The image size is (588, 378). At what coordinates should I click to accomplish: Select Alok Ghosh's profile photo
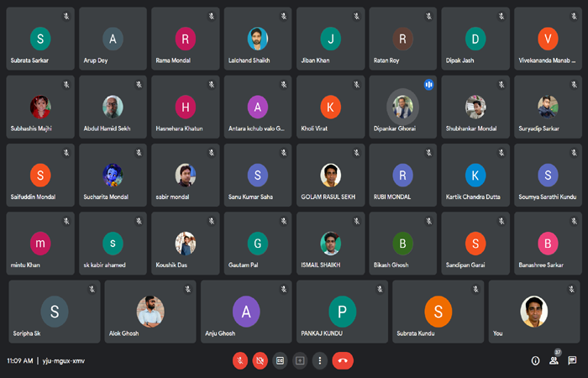pos(150,312)
